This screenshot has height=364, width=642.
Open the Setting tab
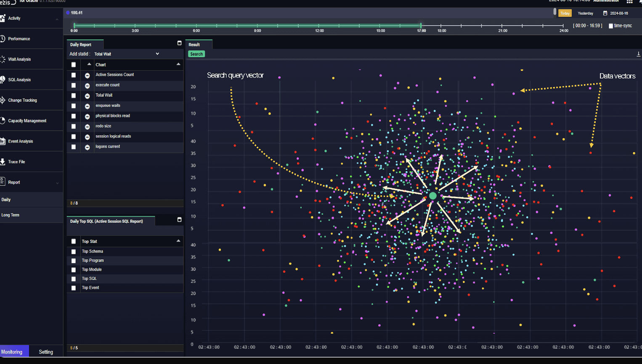(x=46, y=352)
